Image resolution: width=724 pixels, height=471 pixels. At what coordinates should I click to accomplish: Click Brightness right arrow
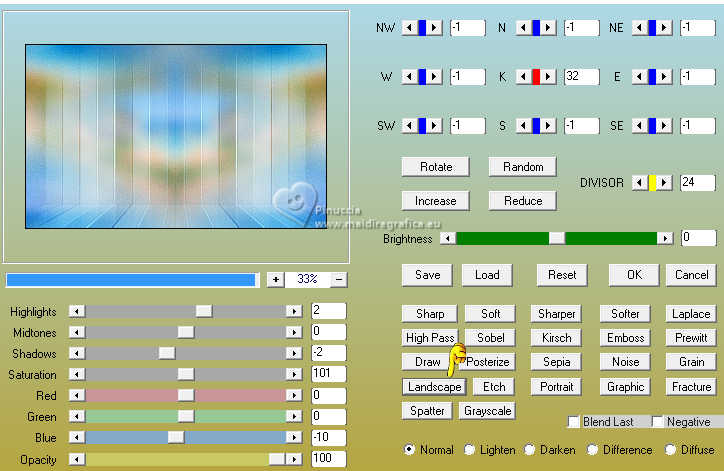coord(665,238)
